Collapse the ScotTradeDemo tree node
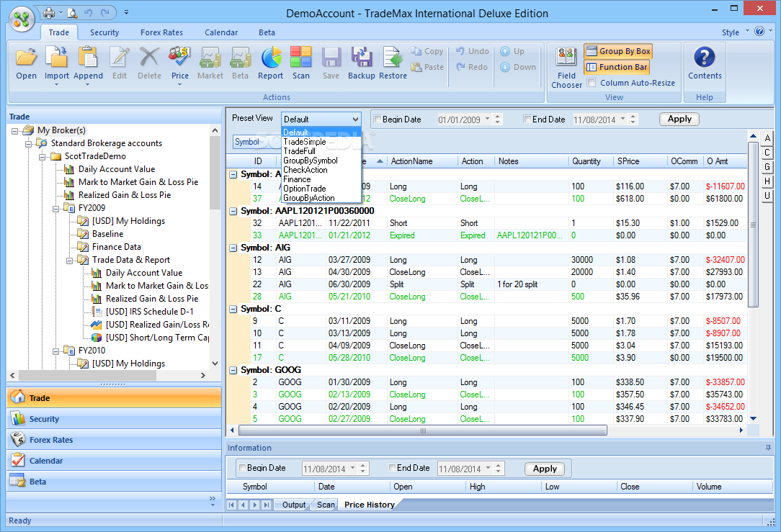 (43, 157)
